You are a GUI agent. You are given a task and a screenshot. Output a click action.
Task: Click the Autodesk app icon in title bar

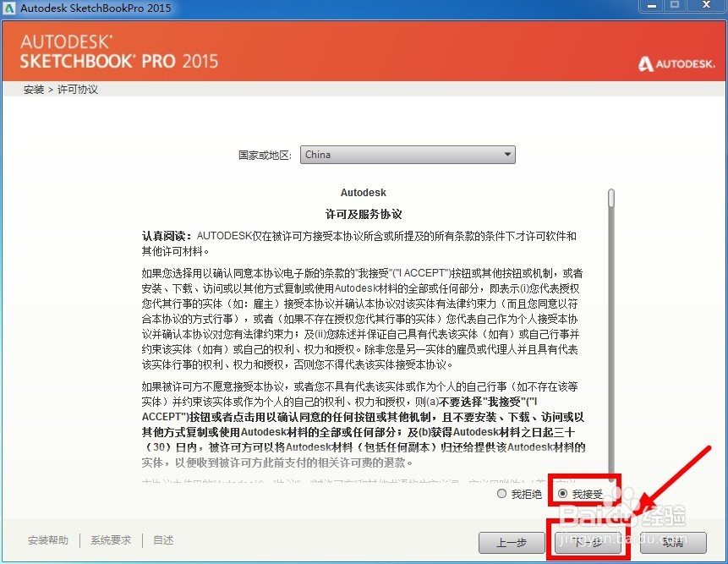[8, 8]
